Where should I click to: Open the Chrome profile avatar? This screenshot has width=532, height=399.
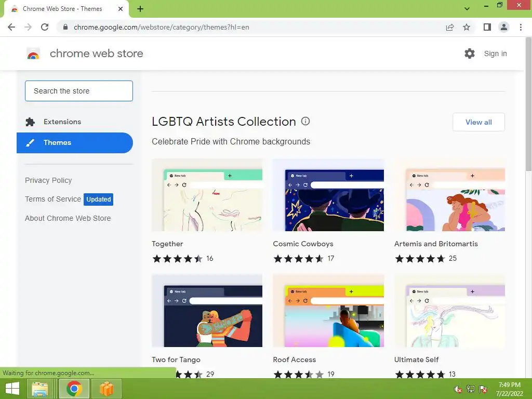[504, 27]
